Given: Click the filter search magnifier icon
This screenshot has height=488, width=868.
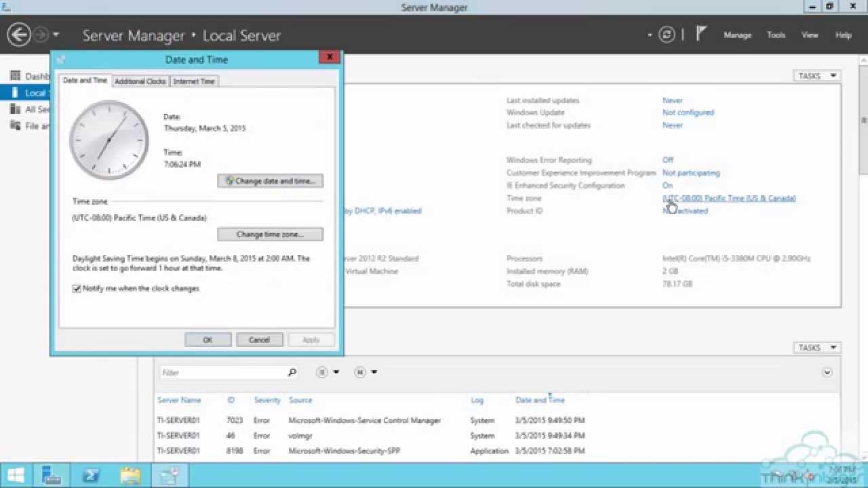Looking at the screenshot, I should click(292, 373).
